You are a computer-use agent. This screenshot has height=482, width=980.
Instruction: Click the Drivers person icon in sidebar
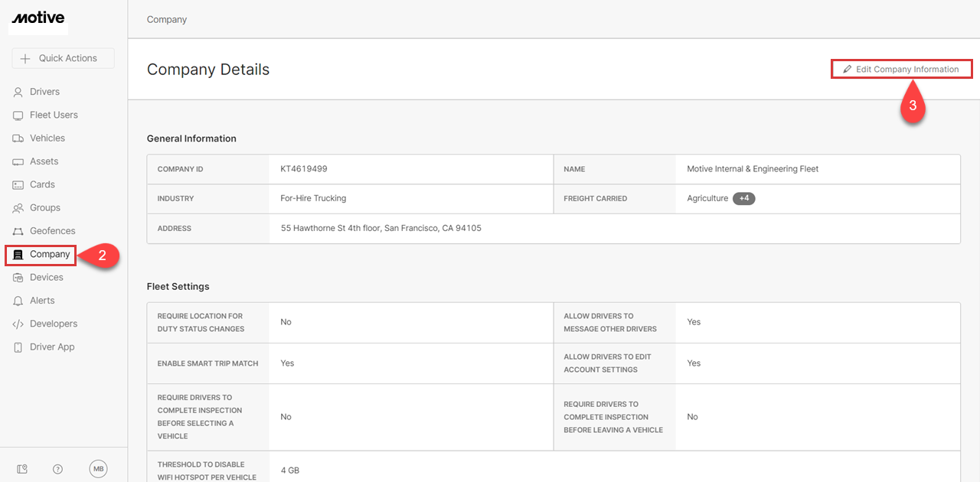(x=18, y=92)
